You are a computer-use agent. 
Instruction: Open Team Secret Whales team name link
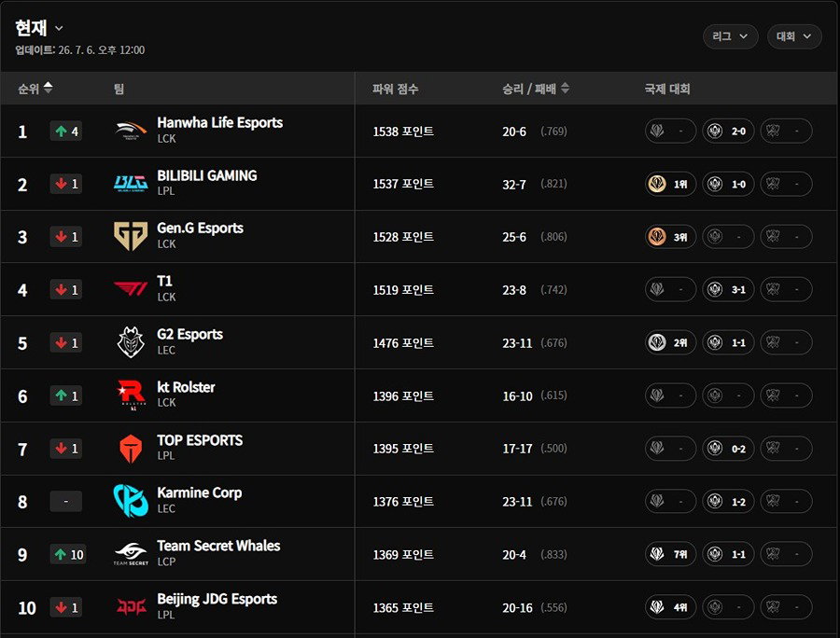coord(218,546)
